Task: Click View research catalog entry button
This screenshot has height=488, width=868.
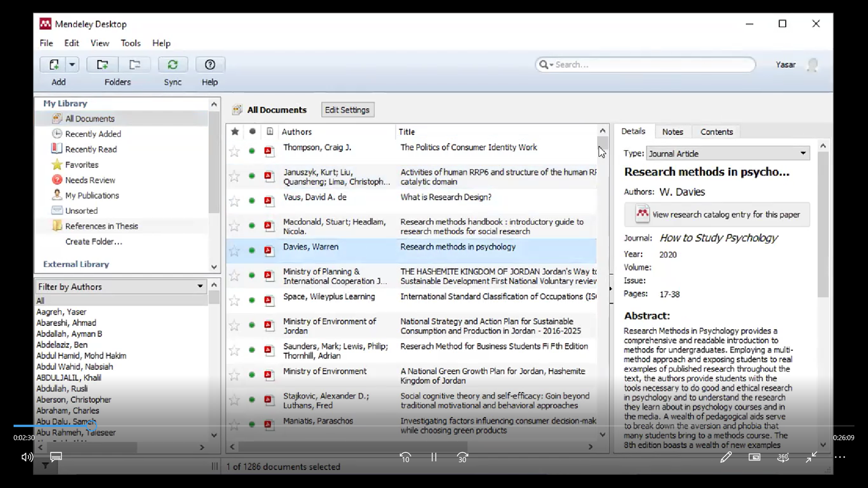Action: [x=717, y=215]
